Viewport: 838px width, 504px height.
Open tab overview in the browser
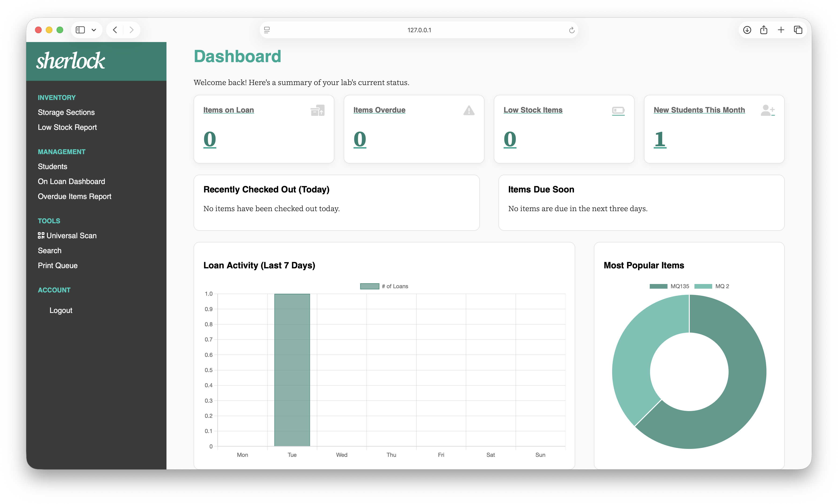[798, 30]
